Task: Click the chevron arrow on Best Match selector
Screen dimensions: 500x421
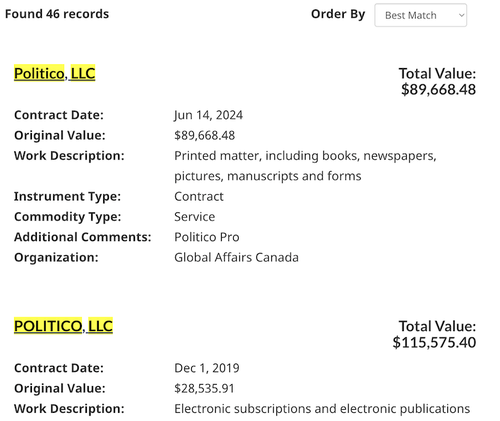Action: coord(461,15)
